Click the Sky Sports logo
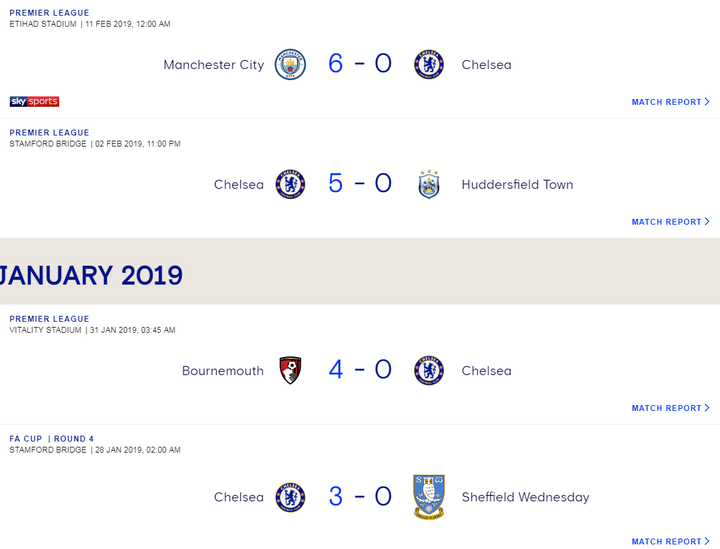The image size is (720, 549). pos(35,102)
